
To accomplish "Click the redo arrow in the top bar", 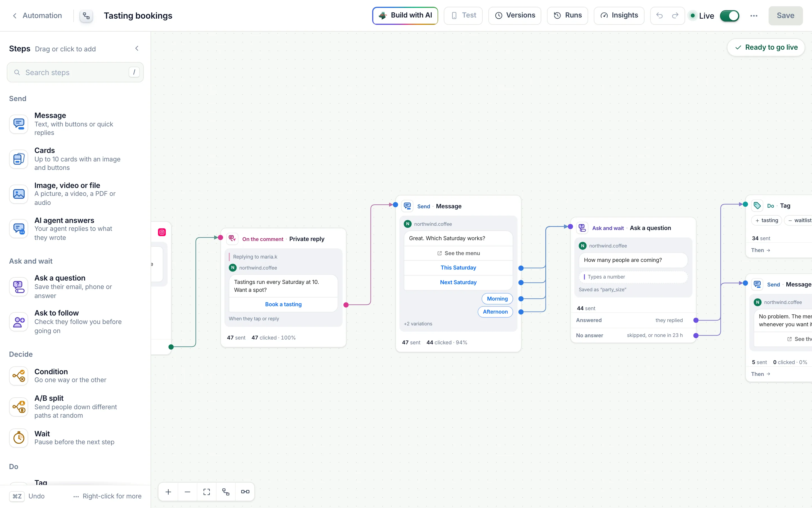I will tap(675, 16).
